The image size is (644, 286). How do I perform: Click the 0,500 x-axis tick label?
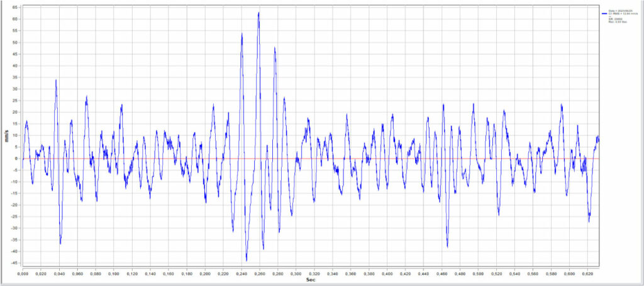click(x=478, y=273)
